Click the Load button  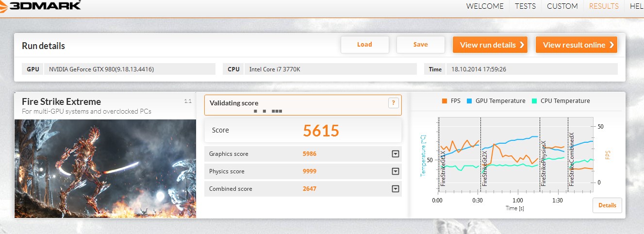point(364,45)
